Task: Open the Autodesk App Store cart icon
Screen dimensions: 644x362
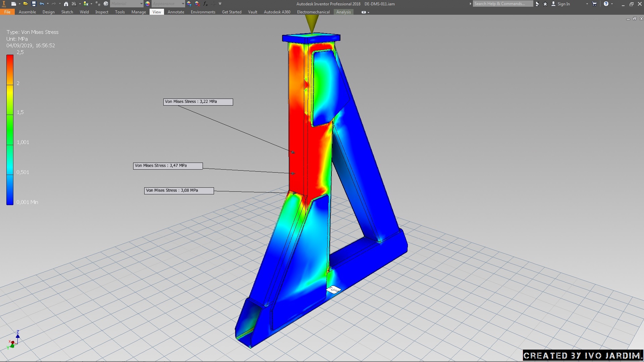Action: click(594, 4)
